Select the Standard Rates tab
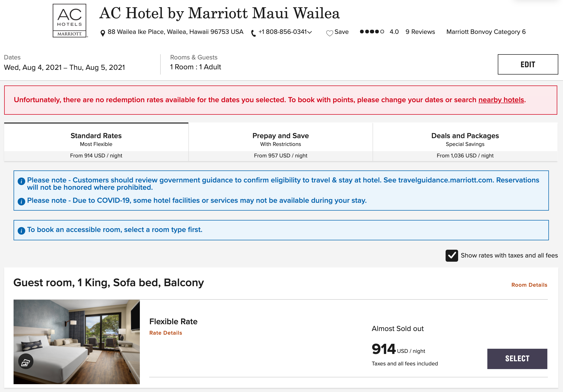 click(x=96, y=142)
